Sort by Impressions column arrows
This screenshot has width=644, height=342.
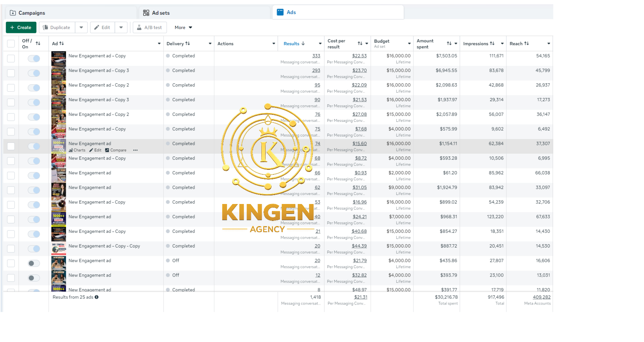pos(492,43)
